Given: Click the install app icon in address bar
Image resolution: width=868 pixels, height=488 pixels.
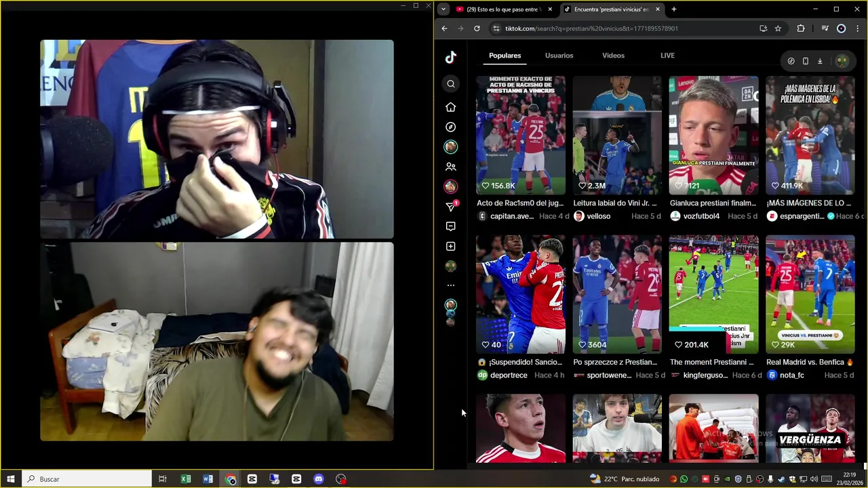Looking at the screenshot, I should pyautogui.click(x=763, y=28).
